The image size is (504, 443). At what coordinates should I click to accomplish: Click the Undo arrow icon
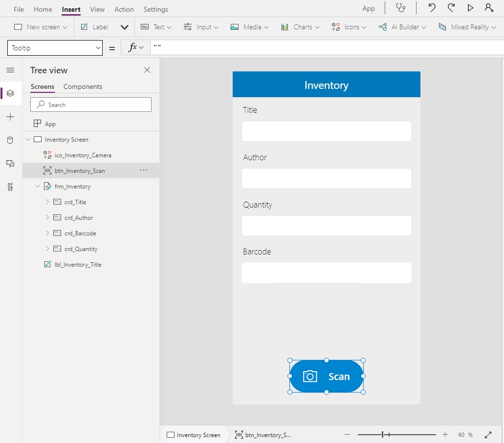(432, 8)
